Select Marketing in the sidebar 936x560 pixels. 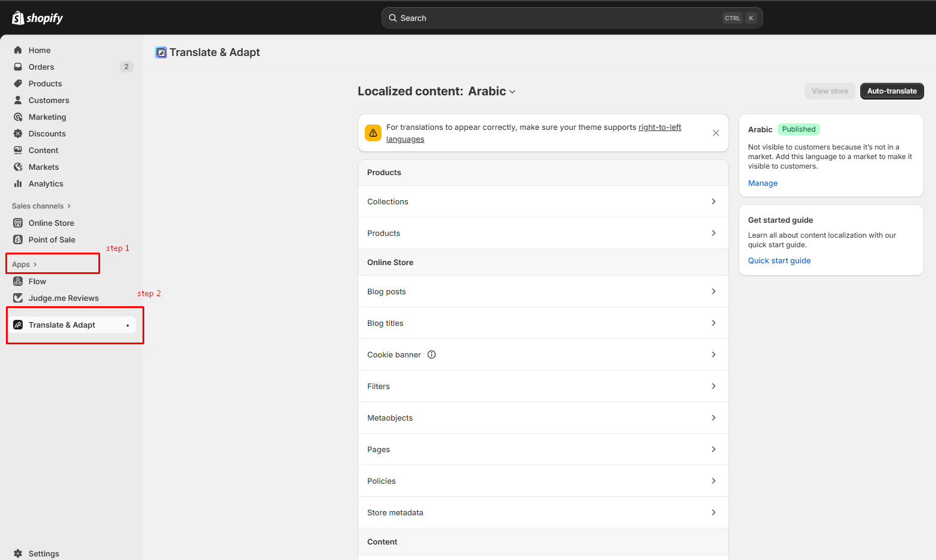[47, 117]
